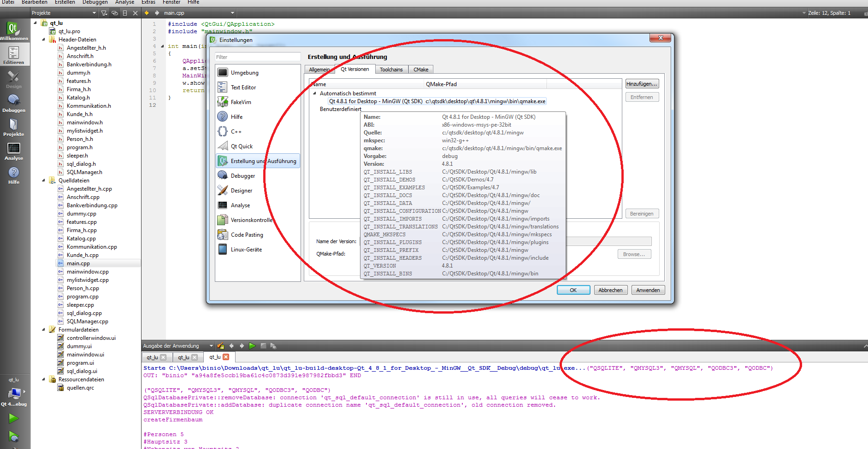
Task: Select quellen.qrc resource file
Action: click(80, 388)
